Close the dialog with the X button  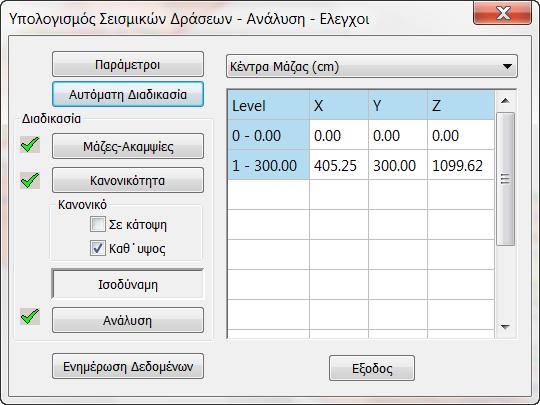click(x=502, y=13)
